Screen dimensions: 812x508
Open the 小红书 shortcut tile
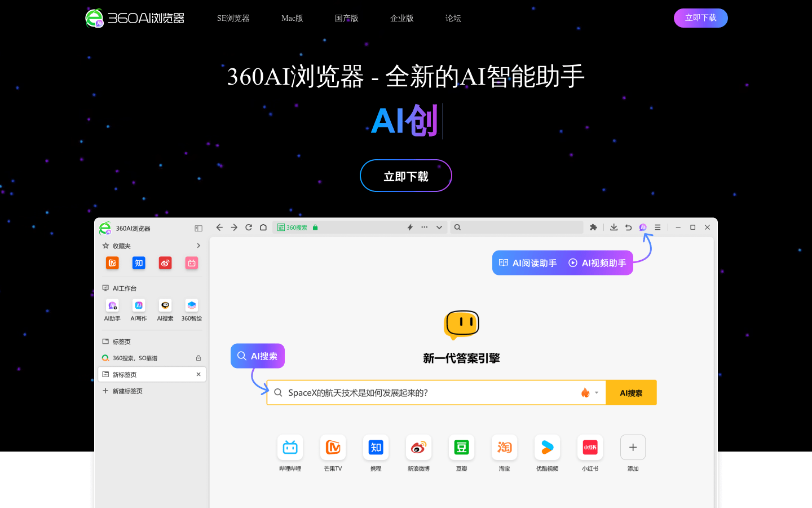pos(590,448)
